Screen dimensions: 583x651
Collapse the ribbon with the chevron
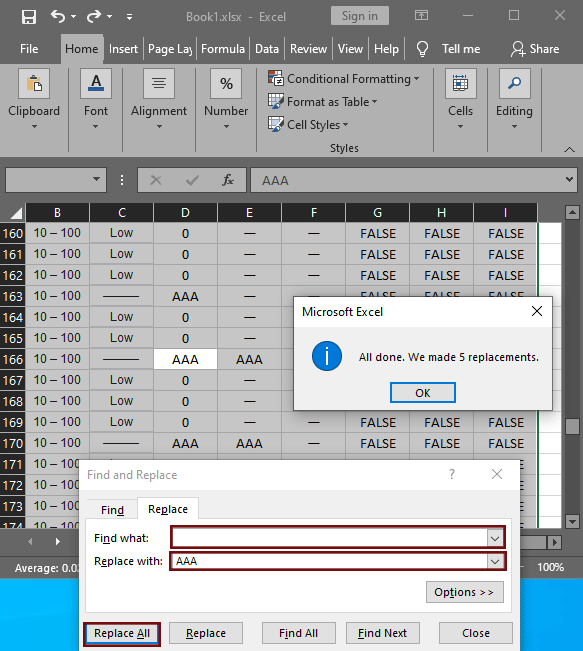[570, 149]
